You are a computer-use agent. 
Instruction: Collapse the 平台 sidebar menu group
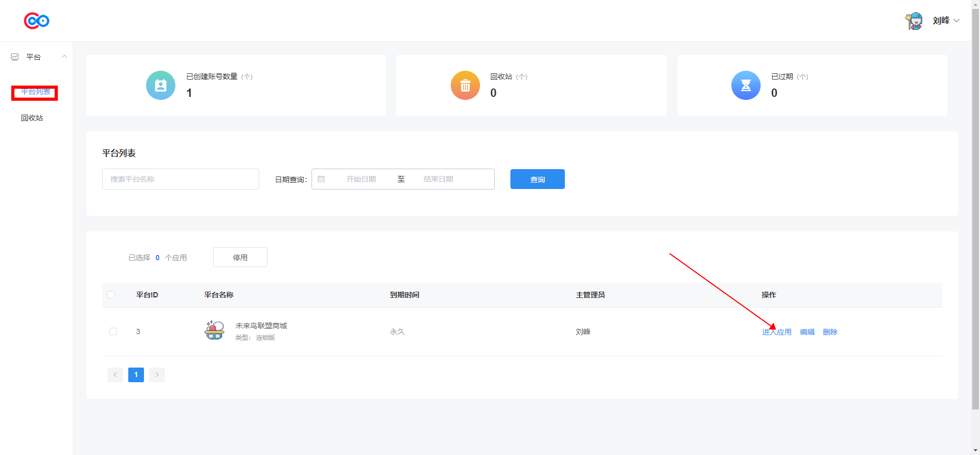click(64, 57)
